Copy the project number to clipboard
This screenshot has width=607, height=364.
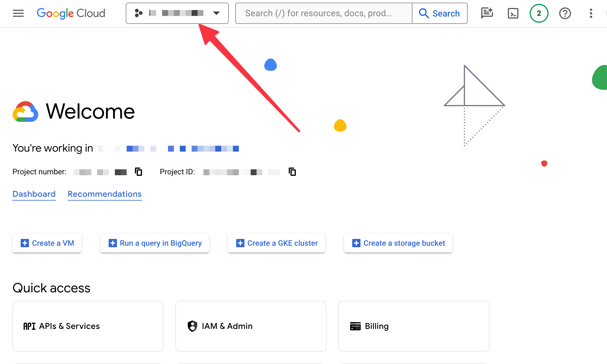(138, 172)
